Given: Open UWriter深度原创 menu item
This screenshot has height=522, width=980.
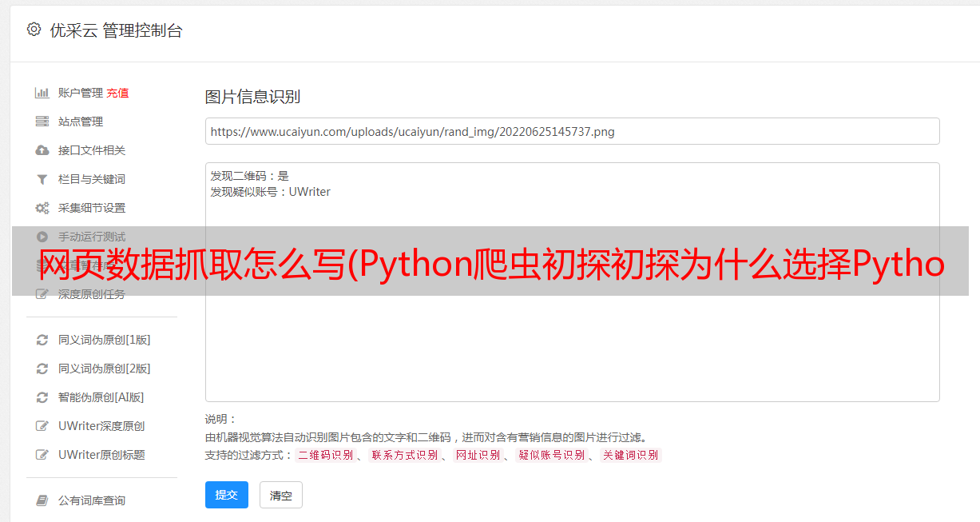Looking at the screenshot, I should [101, 426].
